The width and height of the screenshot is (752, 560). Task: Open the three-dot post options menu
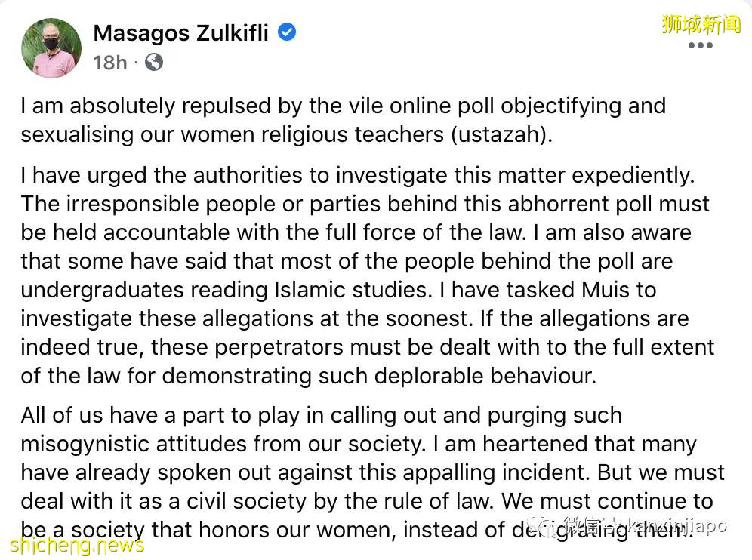click(x=700, y=46)
